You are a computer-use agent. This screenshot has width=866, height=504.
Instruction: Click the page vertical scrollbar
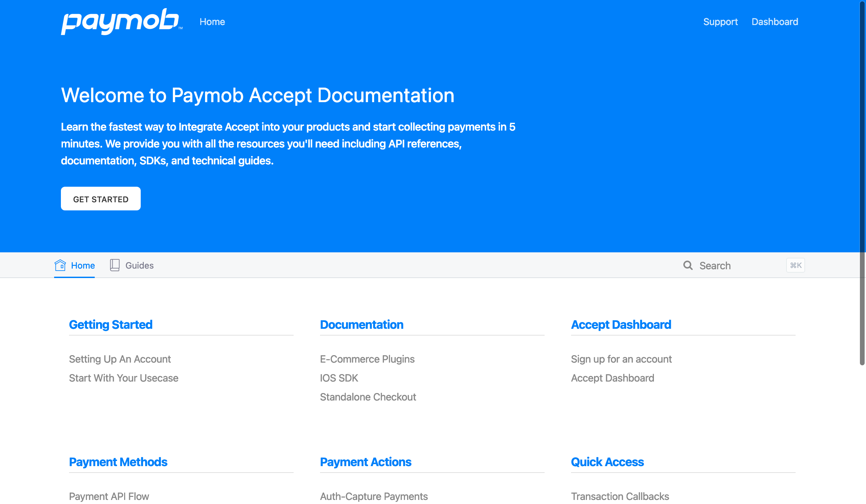coord(863,182)
